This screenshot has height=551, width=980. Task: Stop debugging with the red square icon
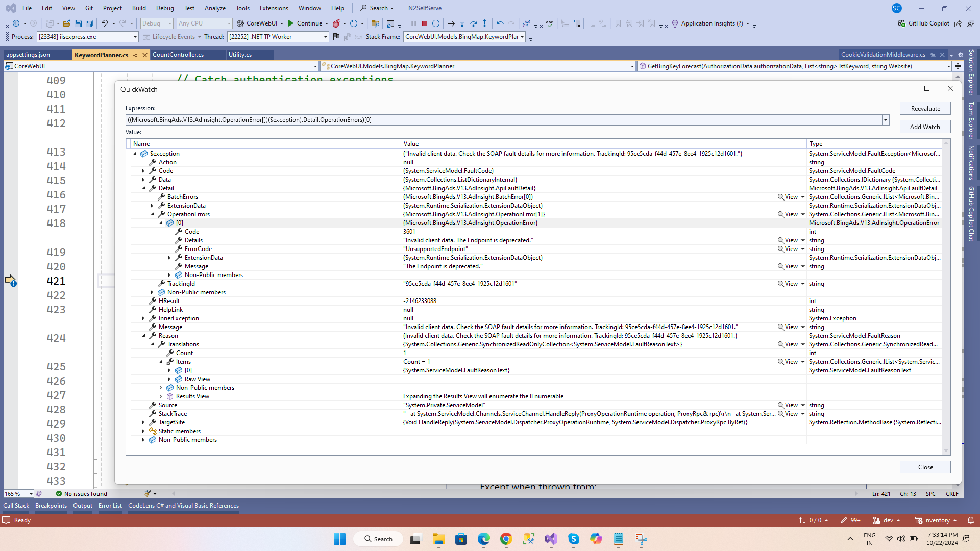(424, 23)
